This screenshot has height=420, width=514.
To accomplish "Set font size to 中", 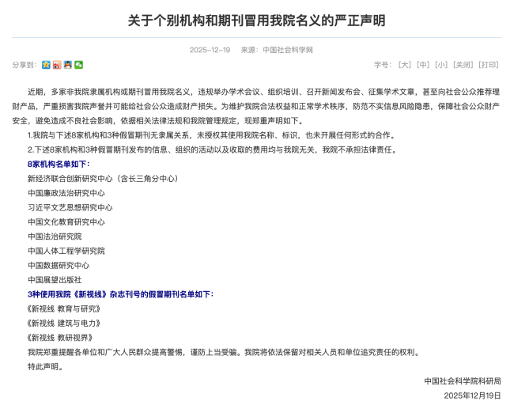I will point(423,65).
